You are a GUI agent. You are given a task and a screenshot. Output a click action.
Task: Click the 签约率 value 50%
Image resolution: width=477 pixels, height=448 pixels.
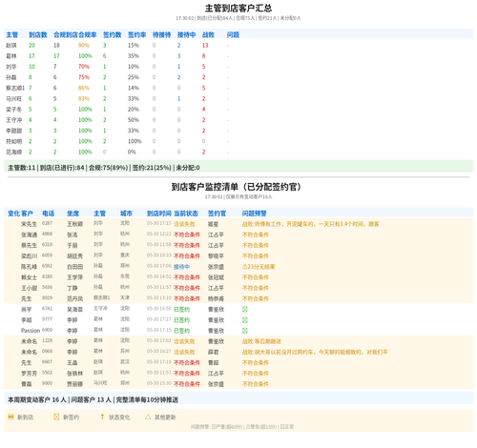pos(134,120)
